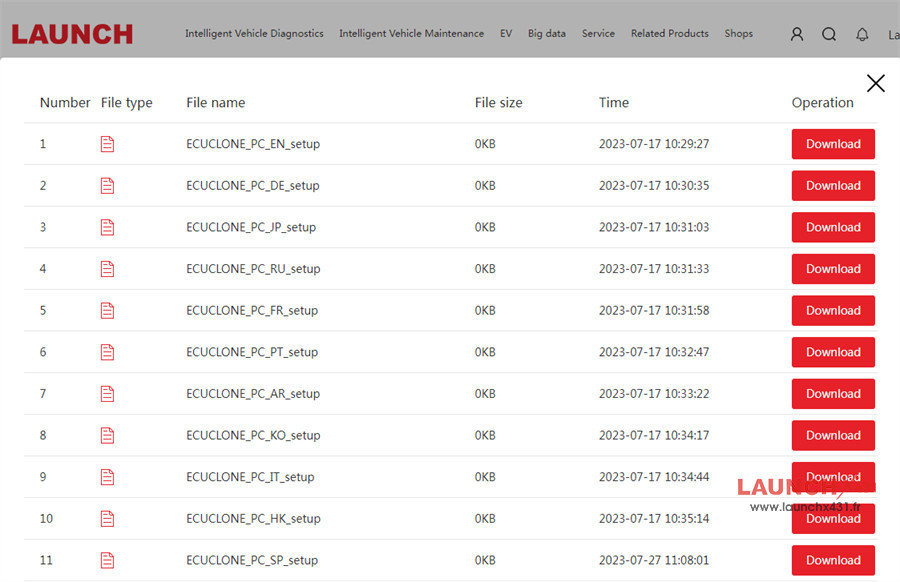The image size is (900, 582).
Task: Click timestamp 2023-07-27 11:08:01
Action: [654, 560]
